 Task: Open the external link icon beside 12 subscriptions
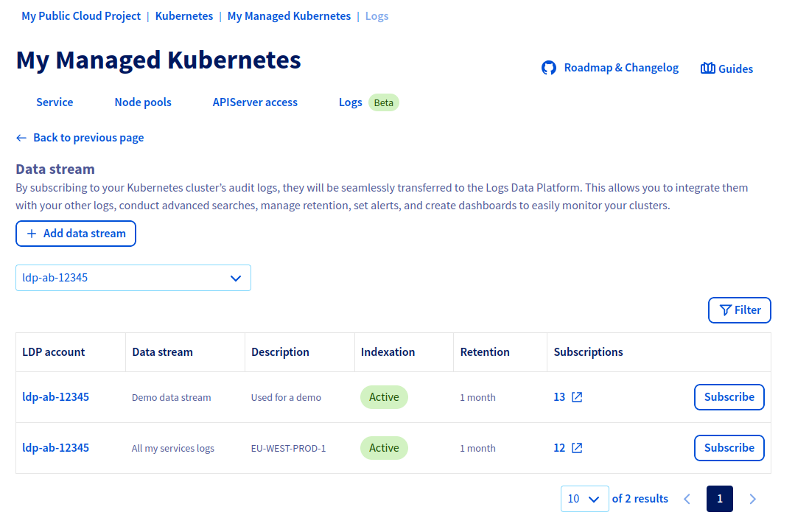578,447
